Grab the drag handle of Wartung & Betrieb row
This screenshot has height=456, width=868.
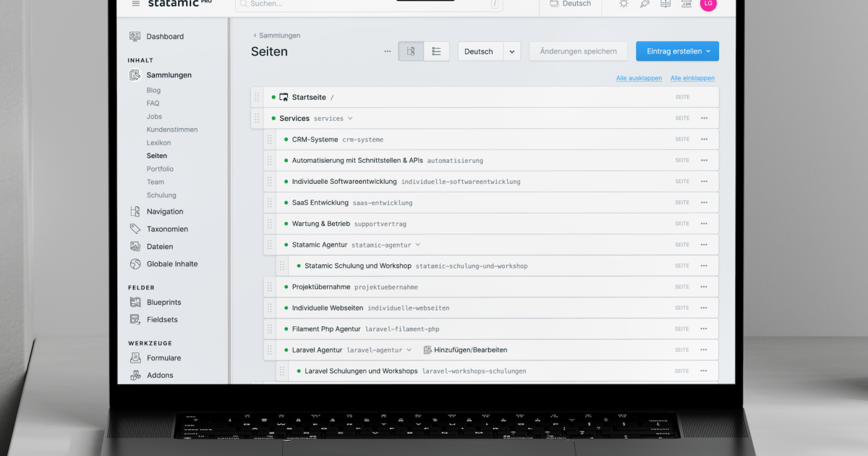click(x=269, y=224)
